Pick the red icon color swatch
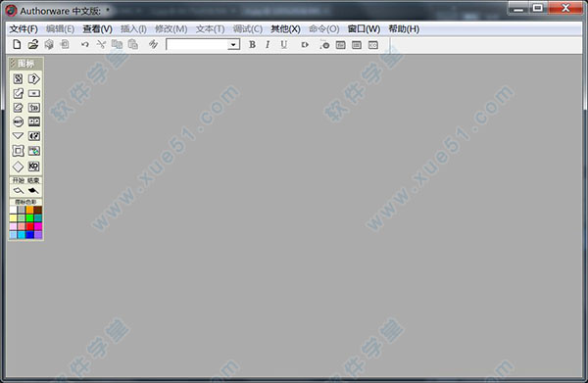Viewport: 588px width, 383px height. (x=29, y=226)
